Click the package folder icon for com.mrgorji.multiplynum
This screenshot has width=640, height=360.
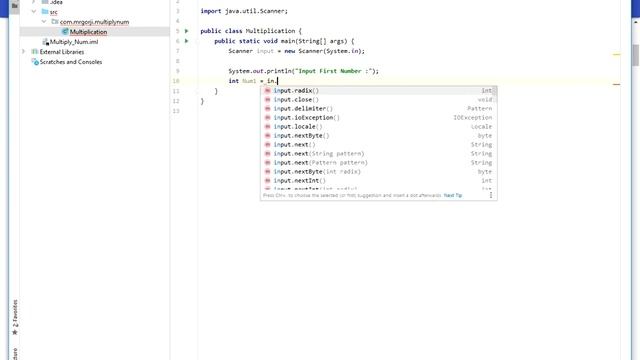[55, 22]
